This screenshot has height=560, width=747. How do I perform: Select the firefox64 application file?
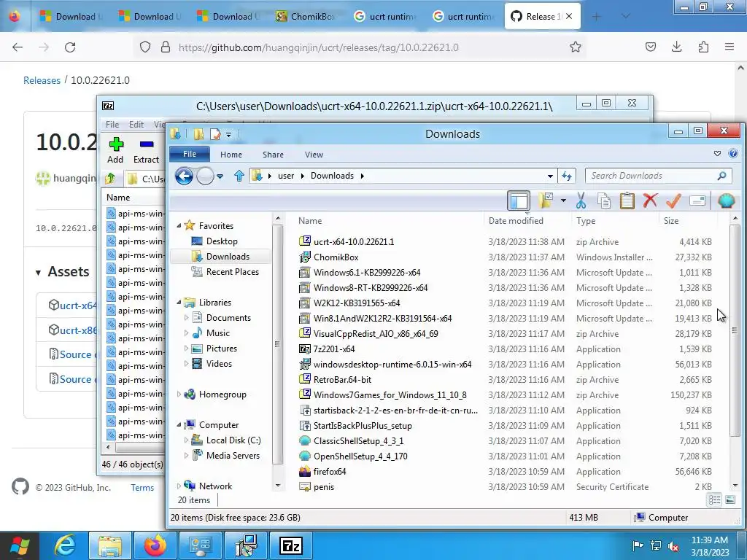pyautogui.click(x=330, y=472)
